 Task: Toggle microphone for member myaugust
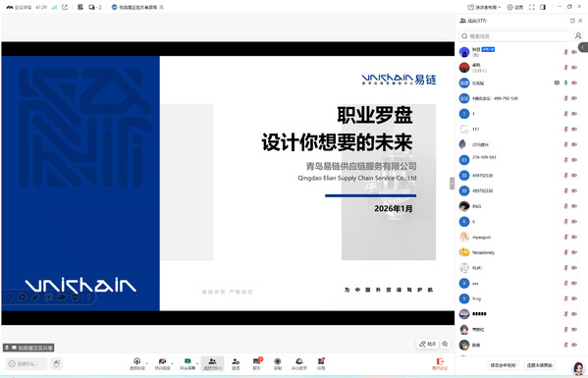(565, 237)
